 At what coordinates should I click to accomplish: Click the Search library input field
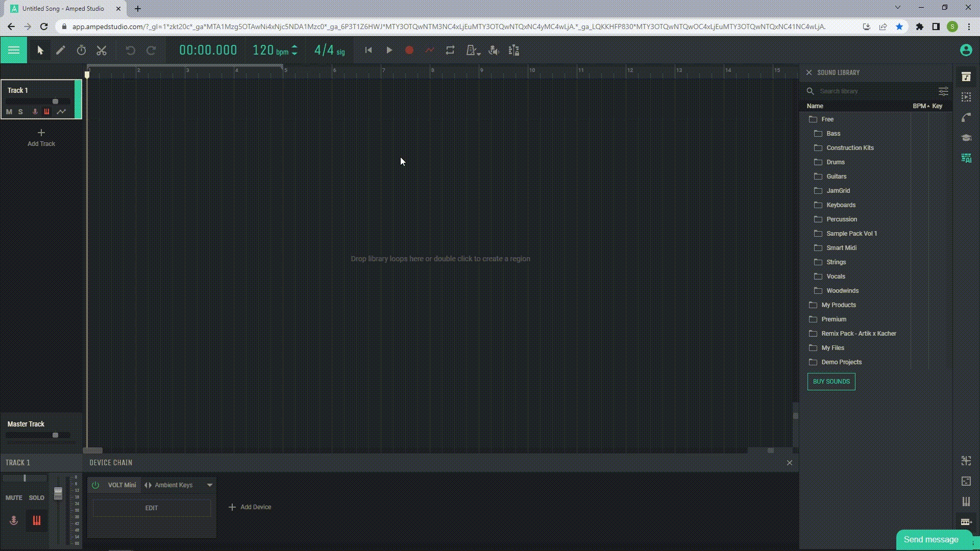pyautogui.click(x=873, y=91)
